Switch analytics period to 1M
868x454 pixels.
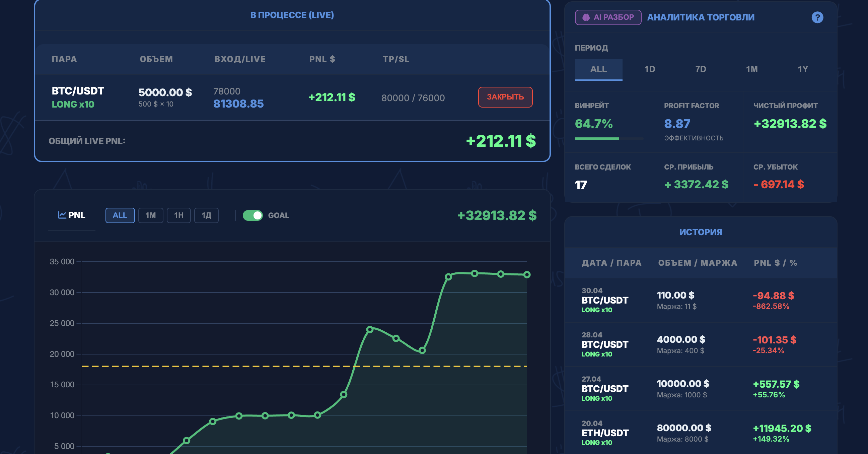coord(752,69)
